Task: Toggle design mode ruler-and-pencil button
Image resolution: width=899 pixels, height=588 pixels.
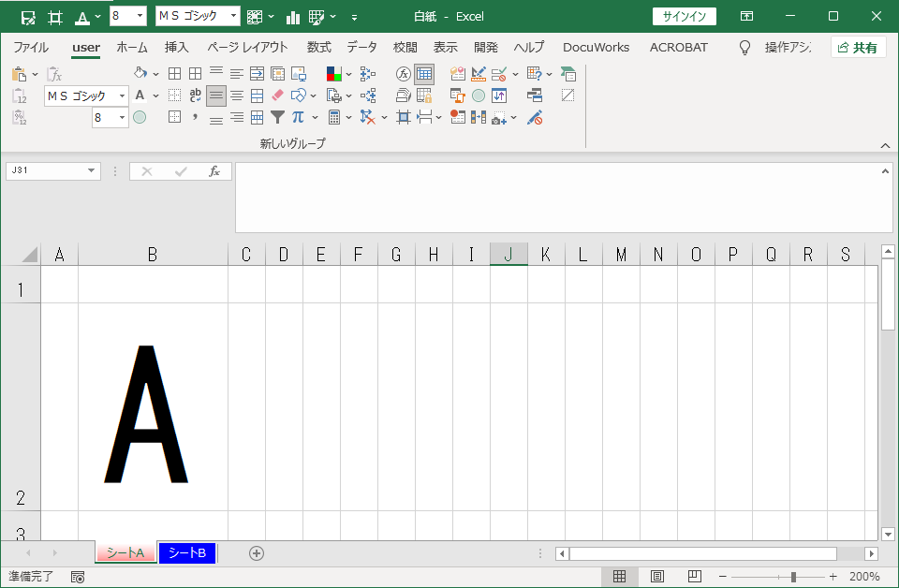Action: 479,73
